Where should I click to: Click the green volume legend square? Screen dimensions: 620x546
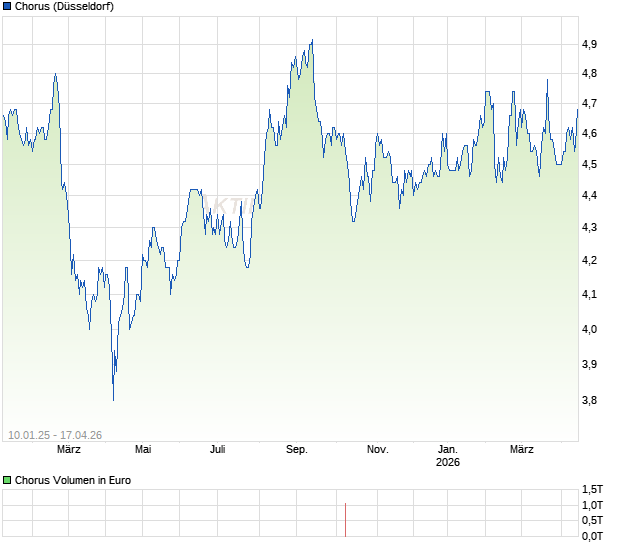7,480
